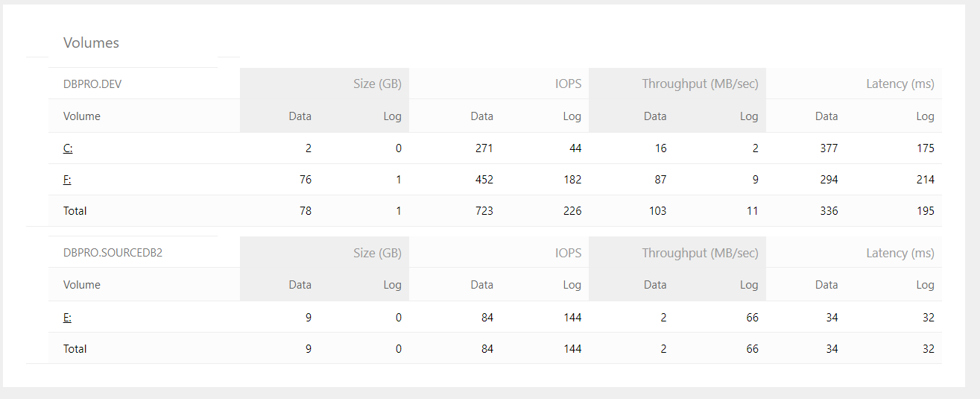Click DBPRO.DEV total data IOPS 723
The image size is (980, 399).
point(481,211)
